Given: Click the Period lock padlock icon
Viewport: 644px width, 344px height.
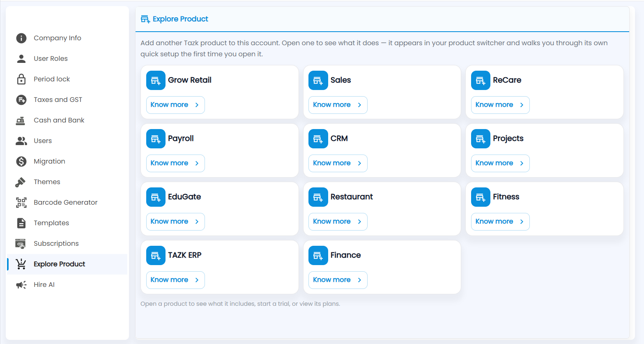Looking at the screenshot, I should [21, 79].
